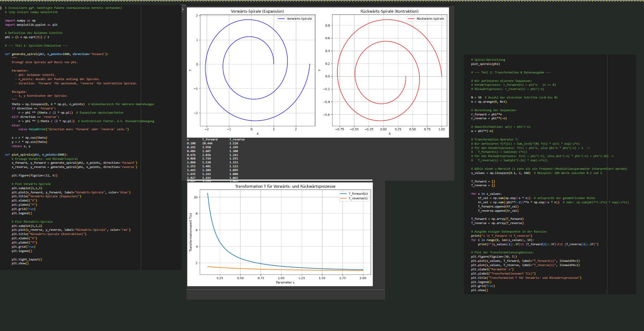Click the def plot_spirals function definition line

coord(36,155)
